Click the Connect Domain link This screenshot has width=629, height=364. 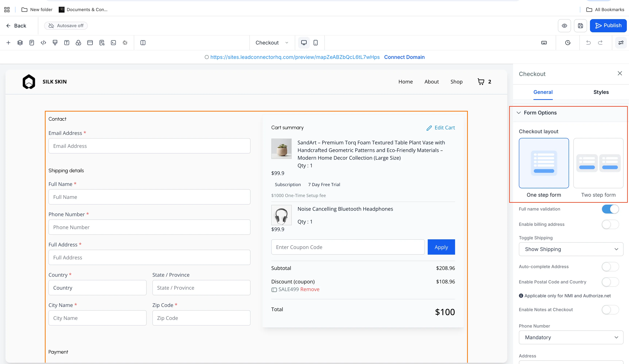point(404,57)
